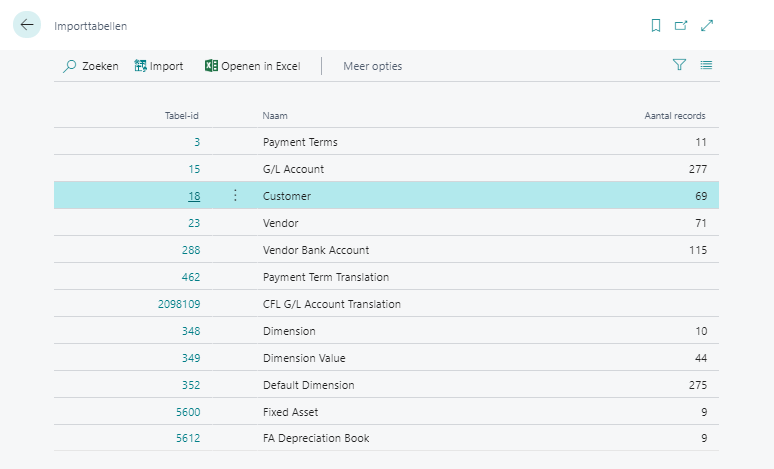This screenshot has width=774, height=469.
Task: Open page in new window icon
Action: (682, 26)
